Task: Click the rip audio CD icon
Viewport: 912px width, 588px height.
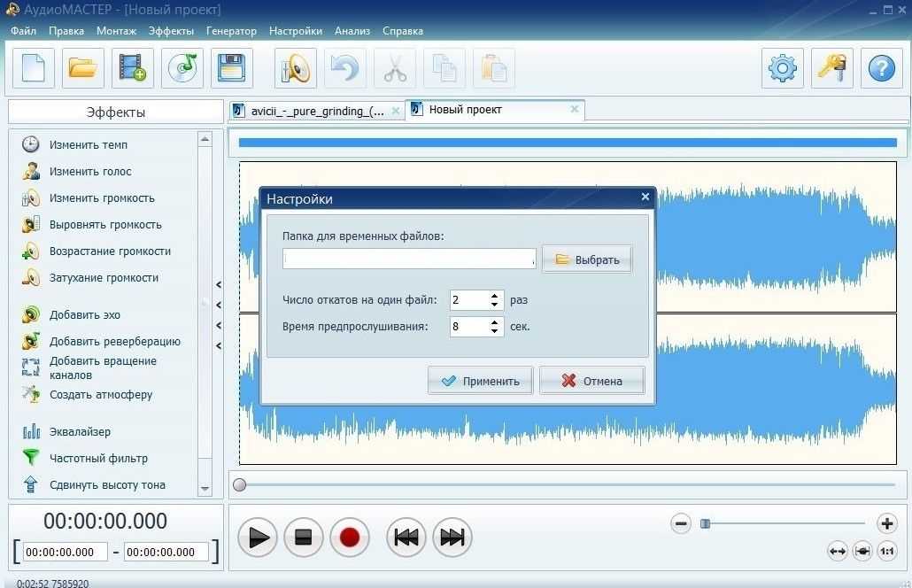Action: (182, 68)
